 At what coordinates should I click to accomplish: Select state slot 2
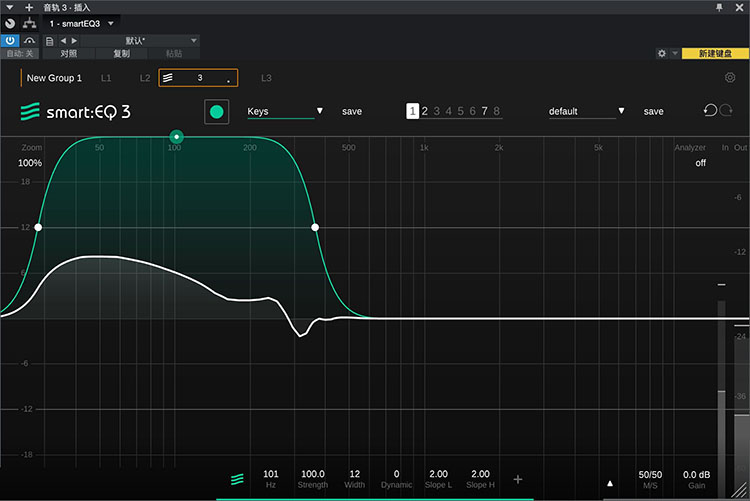(x=424, y=111)
